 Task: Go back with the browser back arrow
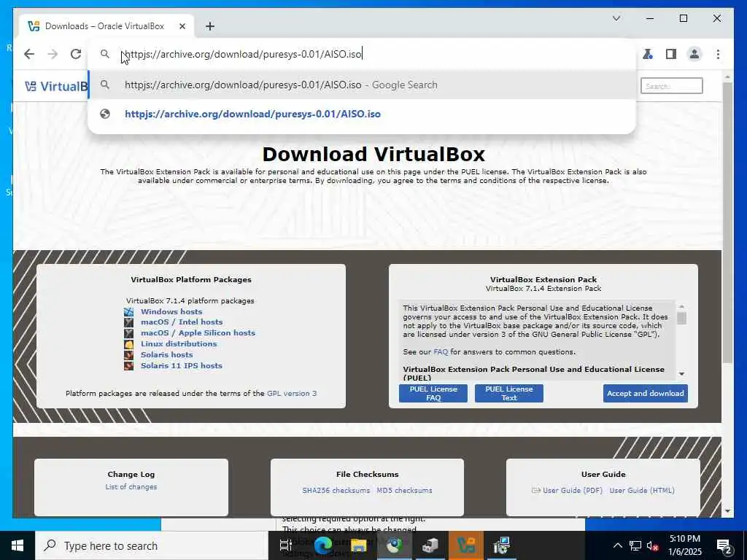point(29,54)
